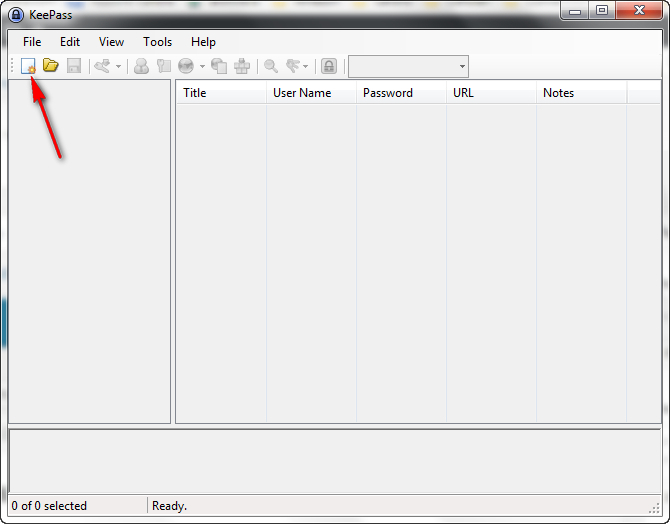670x524 pixels.
Task: Open the File menu
Action: click(32, 42)
